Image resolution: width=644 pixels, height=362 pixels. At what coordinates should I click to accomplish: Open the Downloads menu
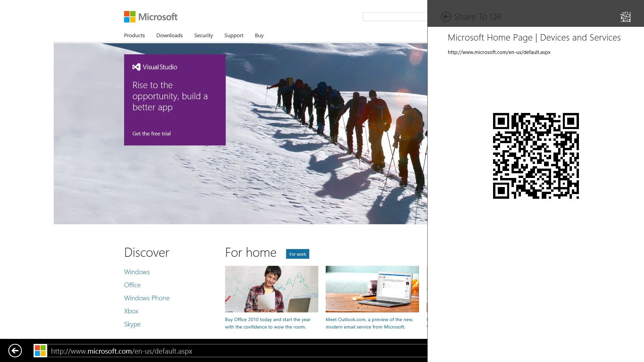pos(169,36)
